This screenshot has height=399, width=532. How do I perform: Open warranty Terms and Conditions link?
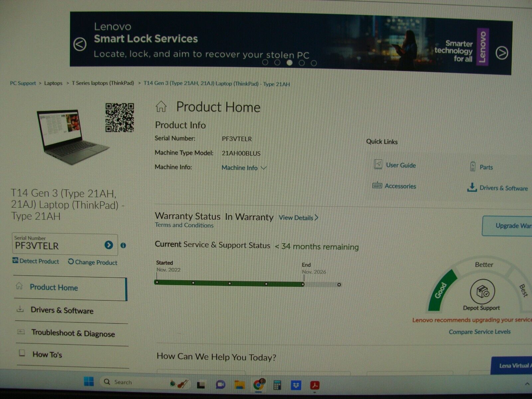point(184,225)
